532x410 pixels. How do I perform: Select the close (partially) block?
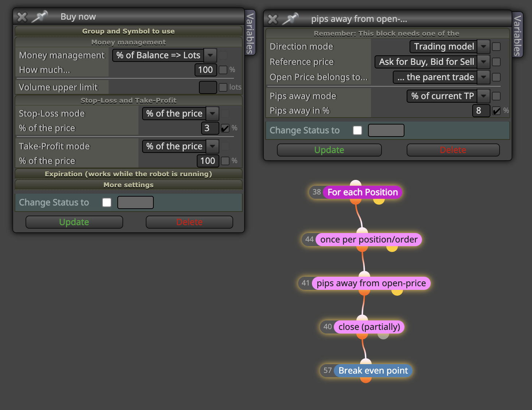point(369,327)
